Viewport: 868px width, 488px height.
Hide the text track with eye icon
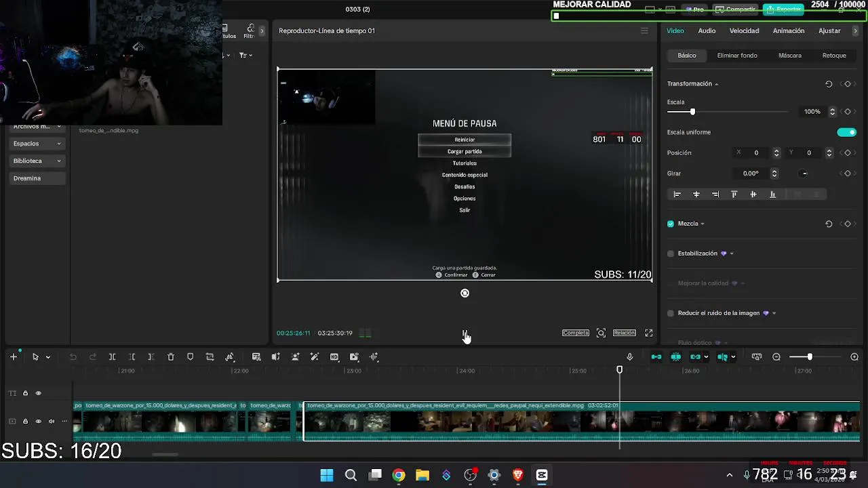(x=38, y=393)
